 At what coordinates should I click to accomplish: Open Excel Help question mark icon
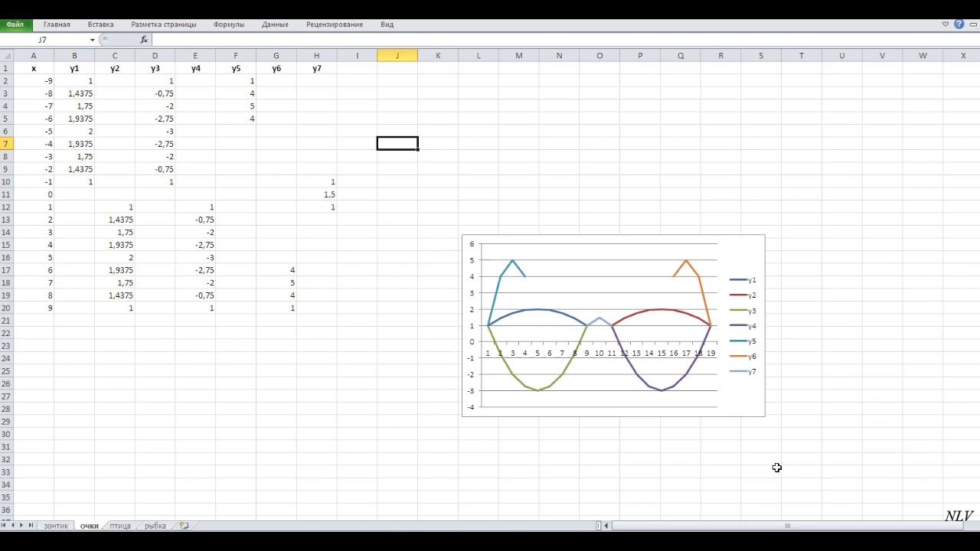[x=959, y=24]
